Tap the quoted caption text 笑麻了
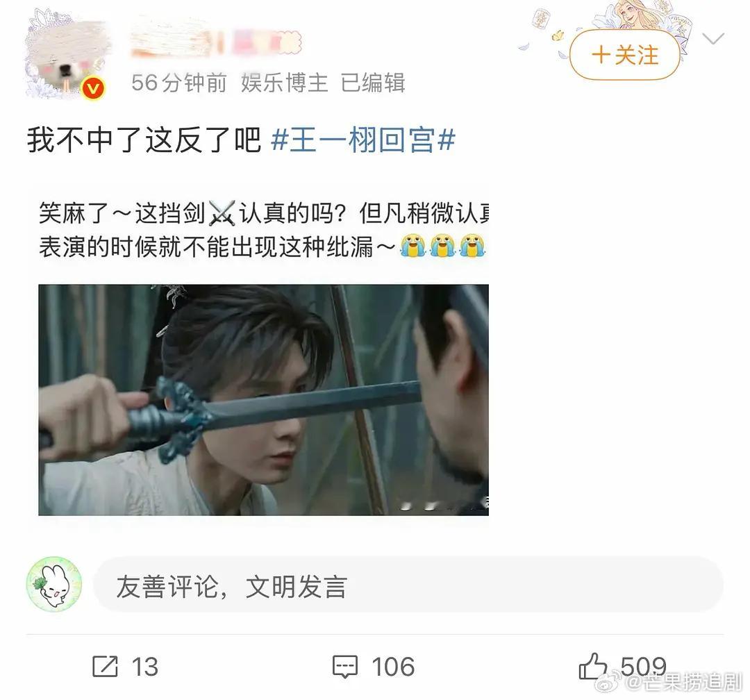 tap(74, 213)
